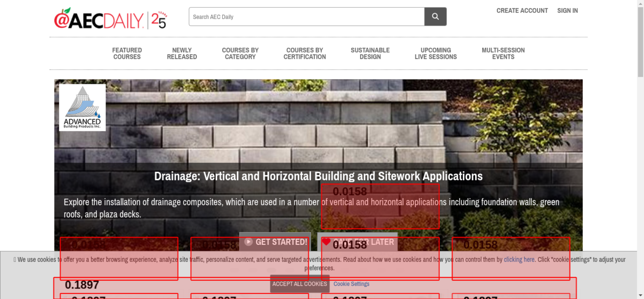Click the Advanced Building Products logo
644x299 pixels.
click(x=82, y=107)
